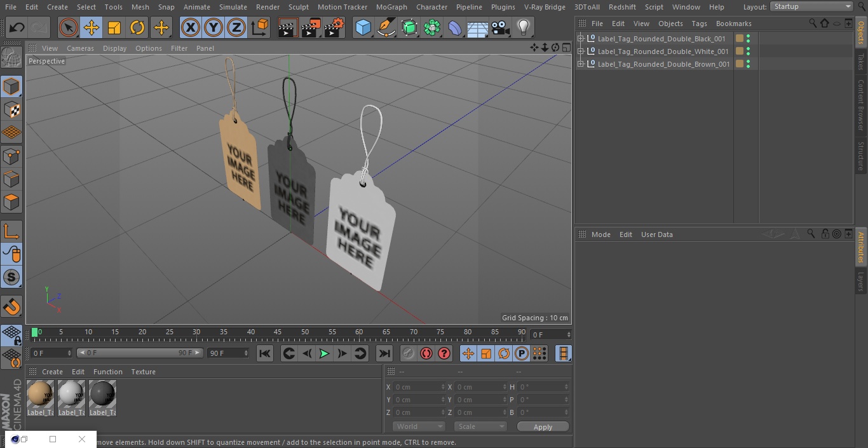Open the Redshift menu
The height and width of the screenshot is (448, 868).
tap(622, 7)
